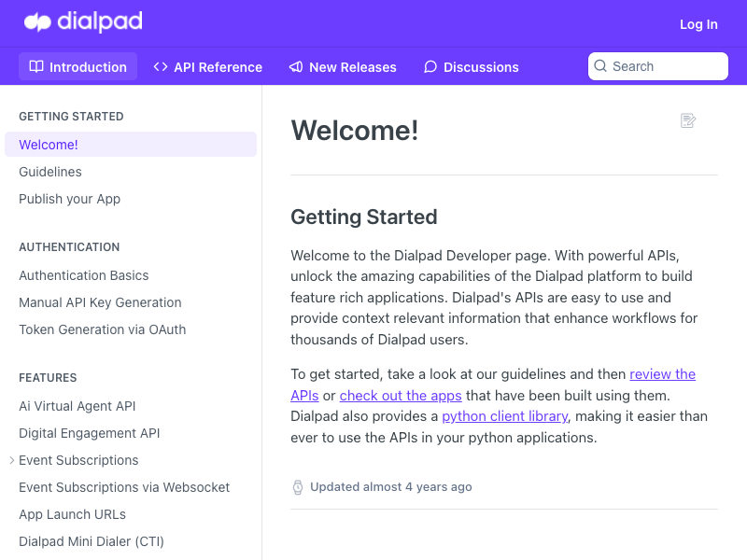Click the book icon in Introduction tab
The image size is (747, 560).
click(x=36, y=66)
